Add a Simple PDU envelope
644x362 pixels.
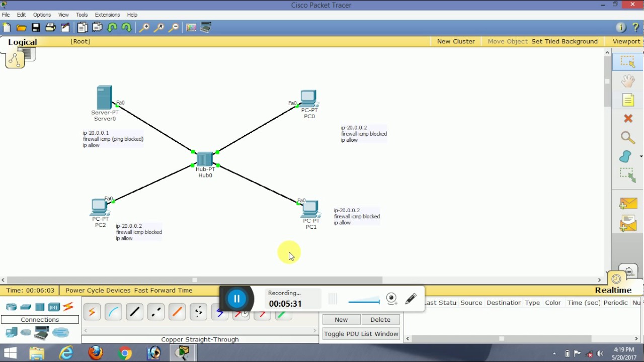coord(628,204)
